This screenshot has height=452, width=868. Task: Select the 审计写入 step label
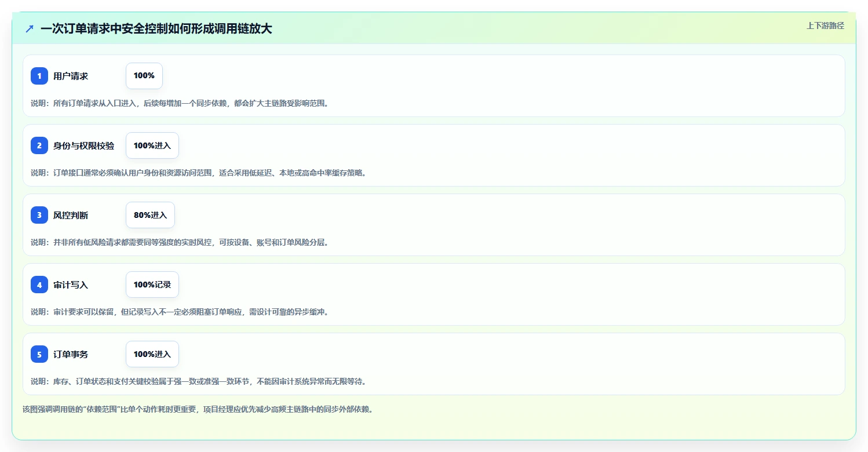point(71,285)
